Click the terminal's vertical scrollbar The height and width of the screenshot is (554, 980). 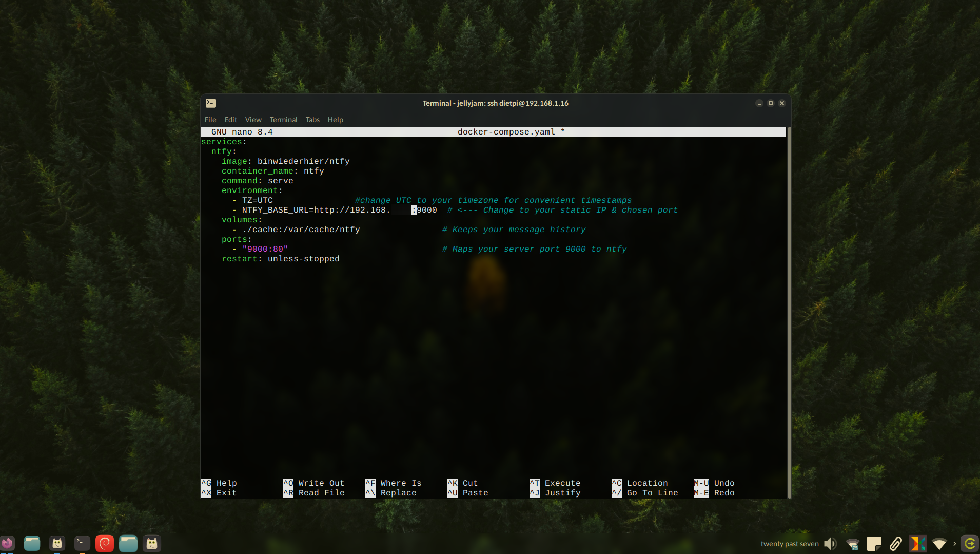click(x=789, y=312)
